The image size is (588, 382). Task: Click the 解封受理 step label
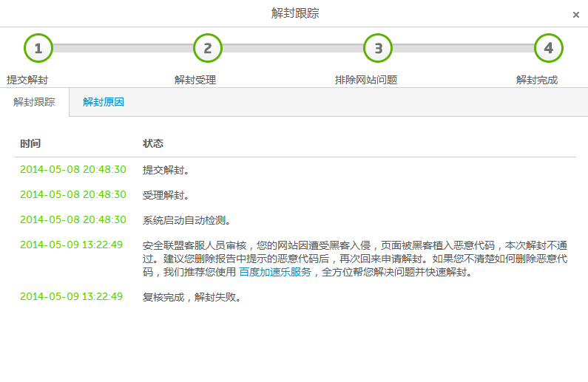click(x=195, y=80)
